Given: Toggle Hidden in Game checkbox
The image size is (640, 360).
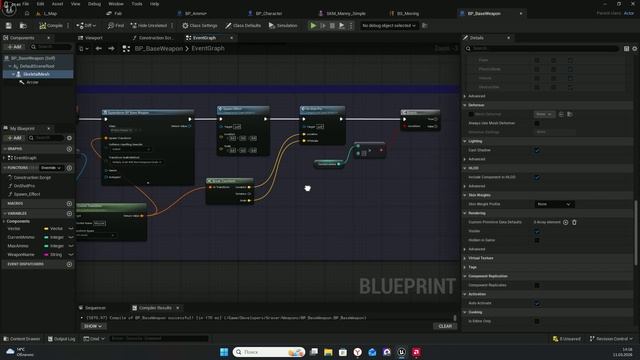Looking at the screenshot, I should [537, 240].
